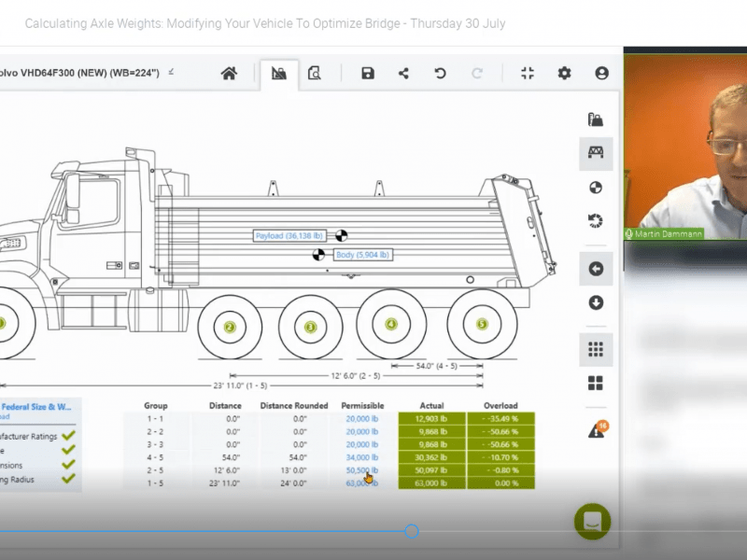747x560 pixels.
Task: Switch to the bridge calculation tab
Action: 278,72
